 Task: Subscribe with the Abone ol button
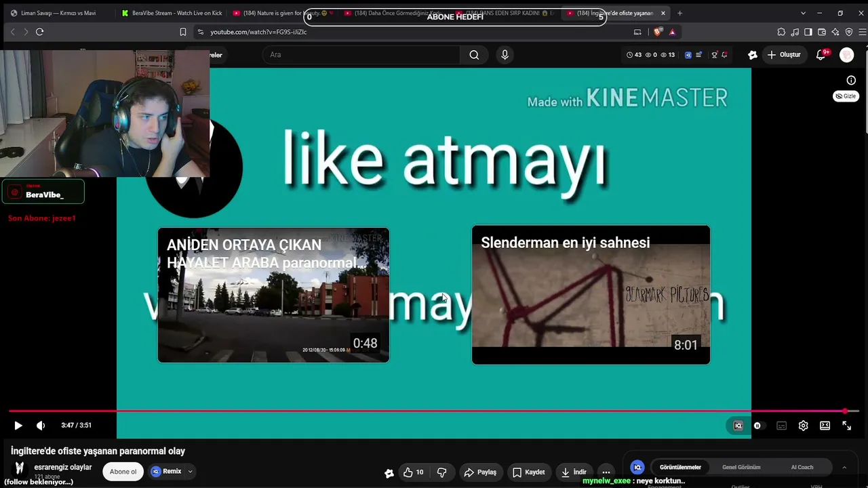123,472
